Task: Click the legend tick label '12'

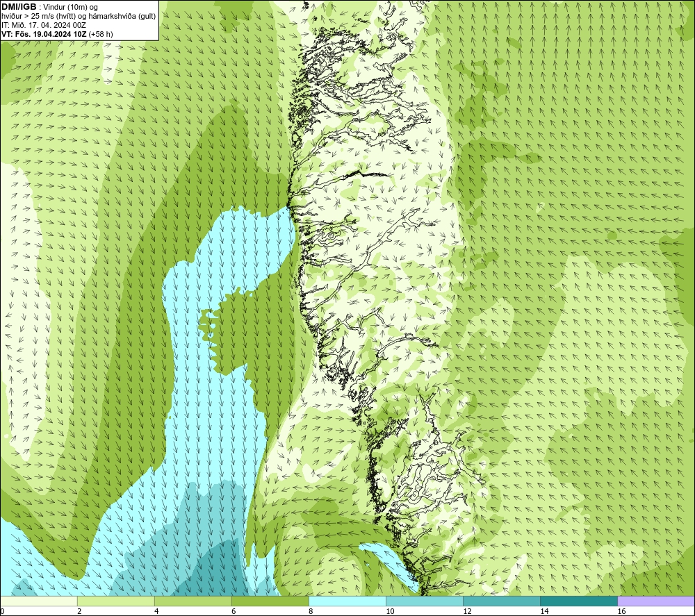Action: [467, 612]
